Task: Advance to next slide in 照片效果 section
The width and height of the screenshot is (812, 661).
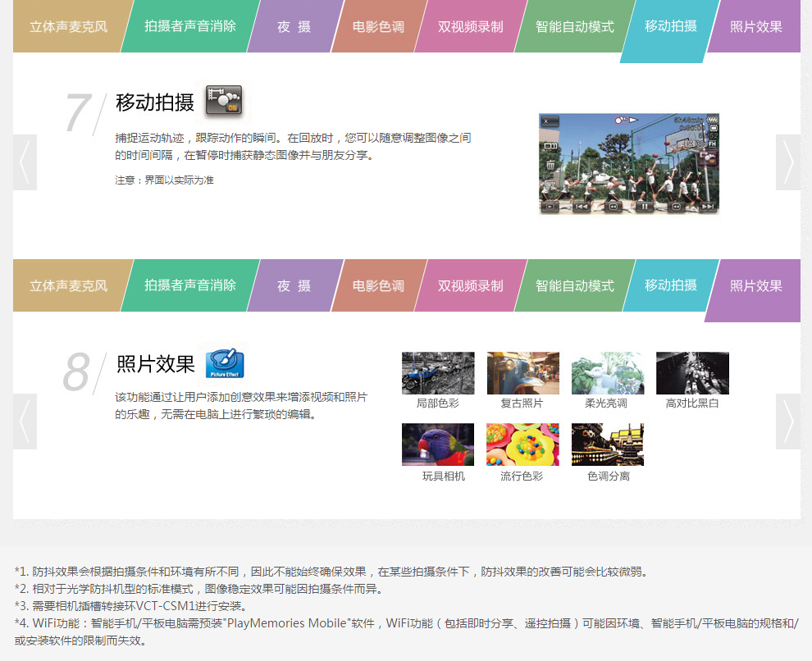Action: (787, 422)
